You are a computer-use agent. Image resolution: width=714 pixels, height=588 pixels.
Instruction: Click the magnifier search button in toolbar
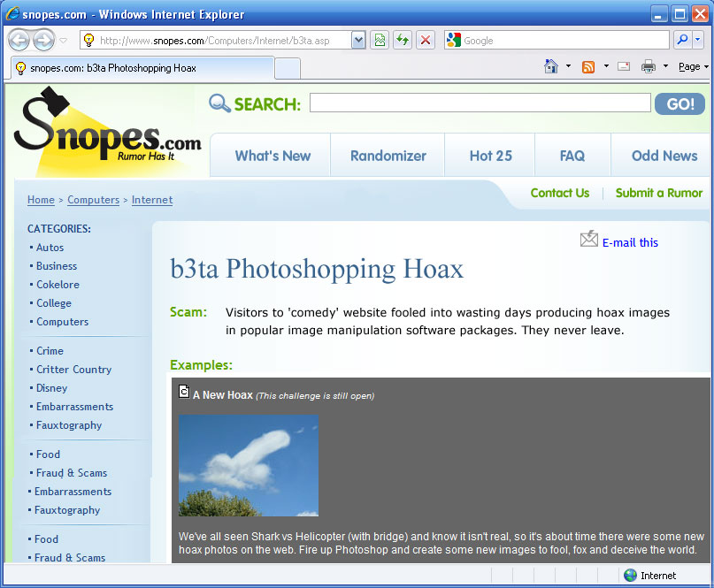click(682, 40)
